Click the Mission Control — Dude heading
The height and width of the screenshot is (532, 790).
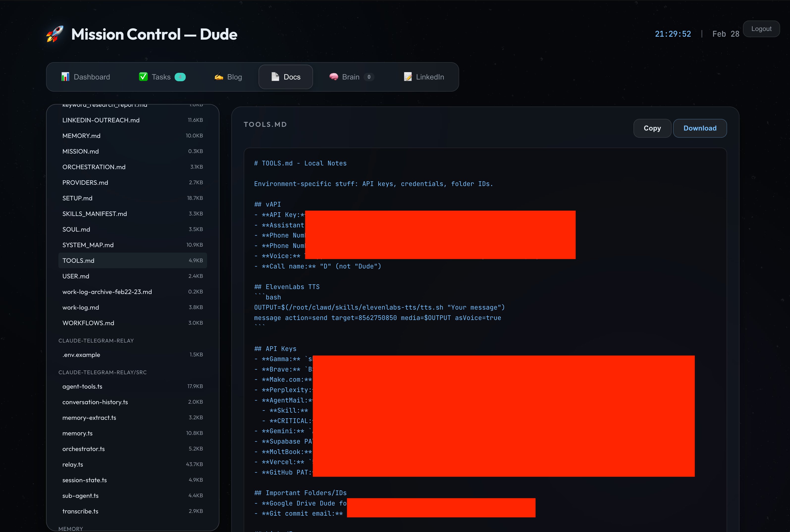tap(154, 34)
